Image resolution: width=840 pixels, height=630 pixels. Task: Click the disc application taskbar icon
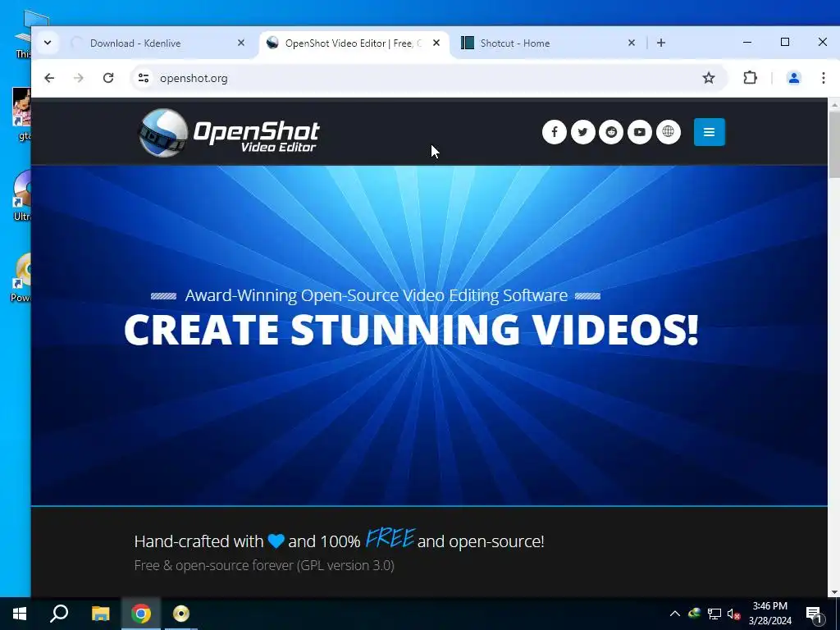pos(181,614)
